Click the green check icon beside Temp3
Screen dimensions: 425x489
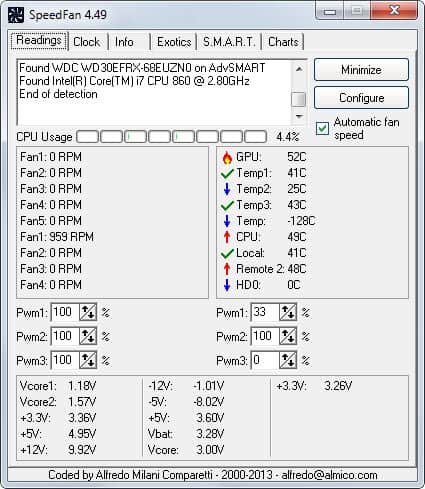coord(227,205)
